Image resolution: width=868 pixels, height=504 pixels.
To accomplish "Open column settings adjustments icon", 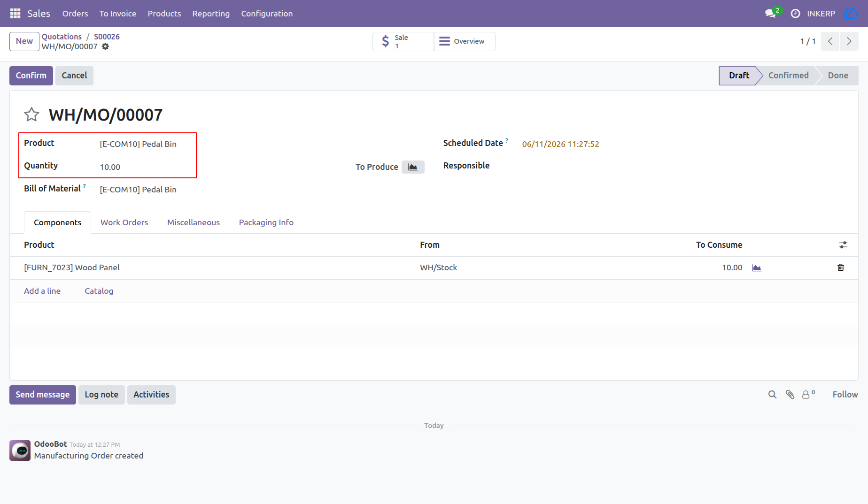I will [x=843, y=245].
